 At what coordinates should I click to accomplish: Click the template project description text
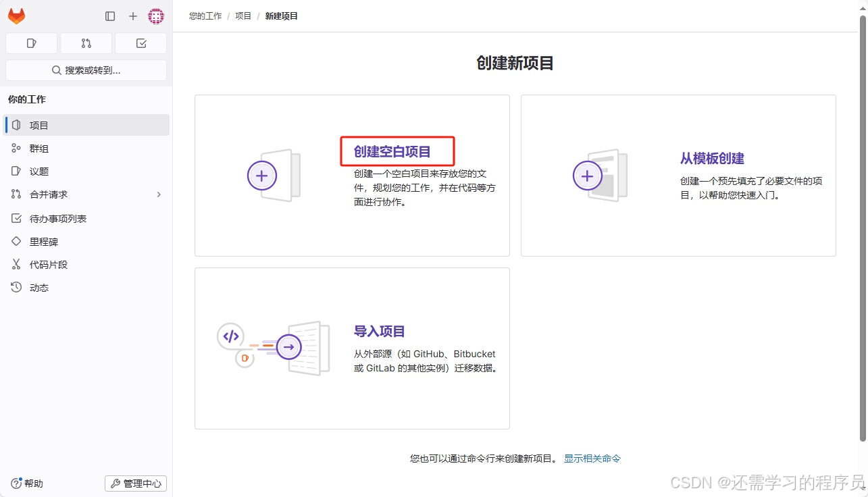click(x=751, y=188)
